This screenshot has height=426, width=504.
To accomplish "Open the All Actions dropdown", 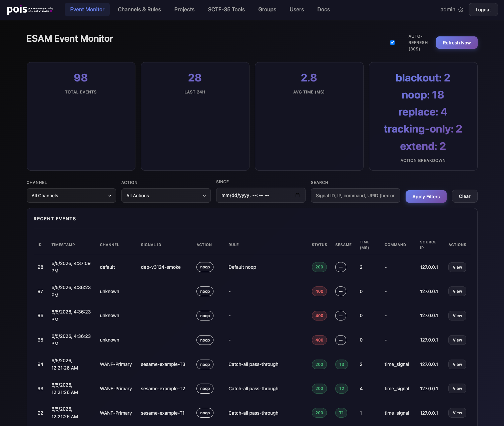I will (166, 196).
